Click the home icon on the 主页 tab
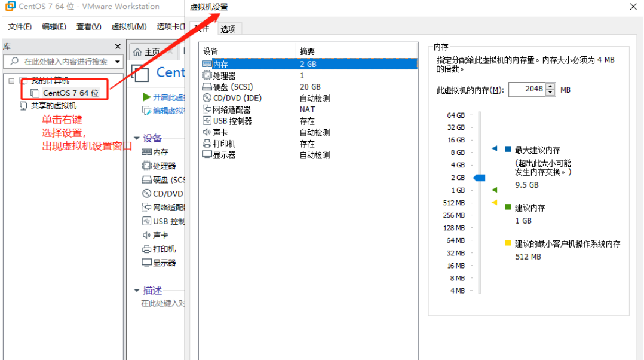 137,52
